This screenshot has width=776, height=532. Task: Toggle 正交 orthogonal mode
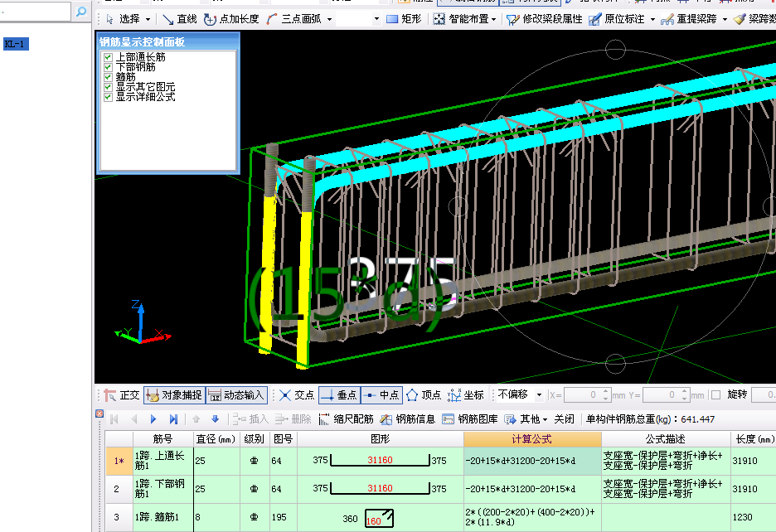pyautogui.click(x=122, y=395)
